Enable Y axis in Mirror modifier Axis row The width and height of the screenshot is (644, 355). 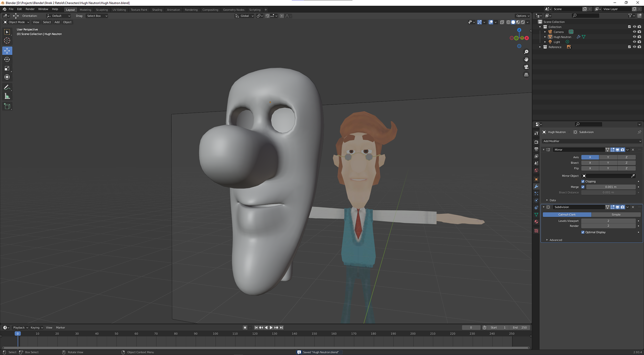(608, 157)
